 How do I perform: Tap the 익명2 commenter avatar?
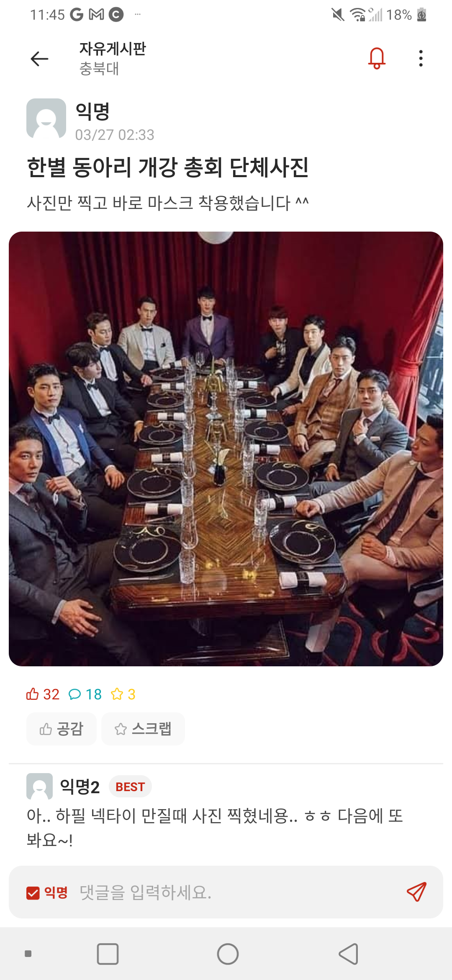coord(39,786)
